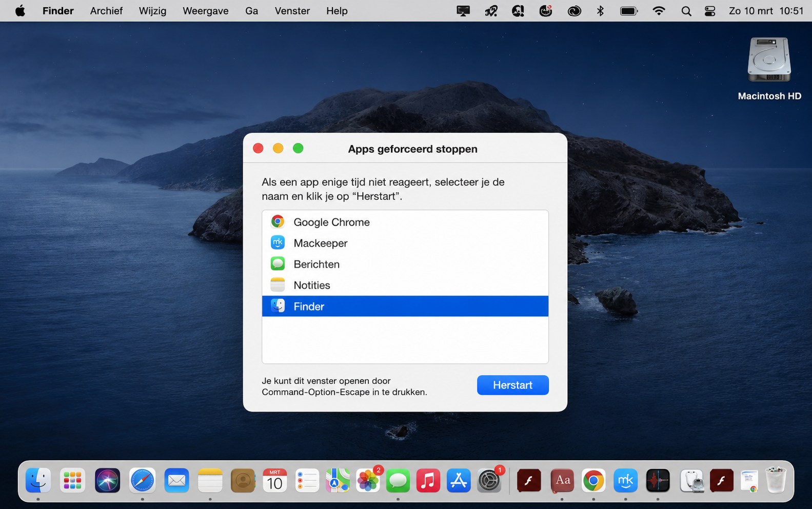This screenshot has height=509, width=812.
Task: Open App Store from the Dock
Action: pos(459,481)
